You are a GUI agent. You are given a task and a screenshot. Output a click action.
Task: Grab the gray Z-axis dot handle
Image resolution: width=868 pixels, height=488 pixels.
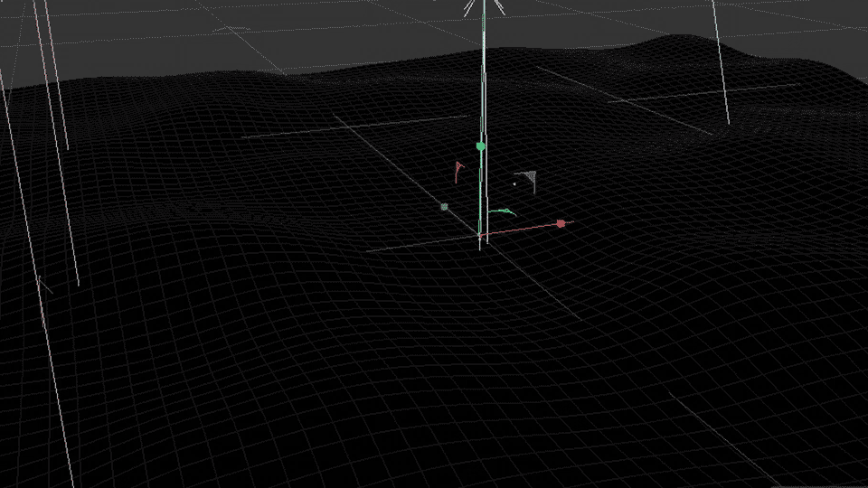[x=444, y=206]
